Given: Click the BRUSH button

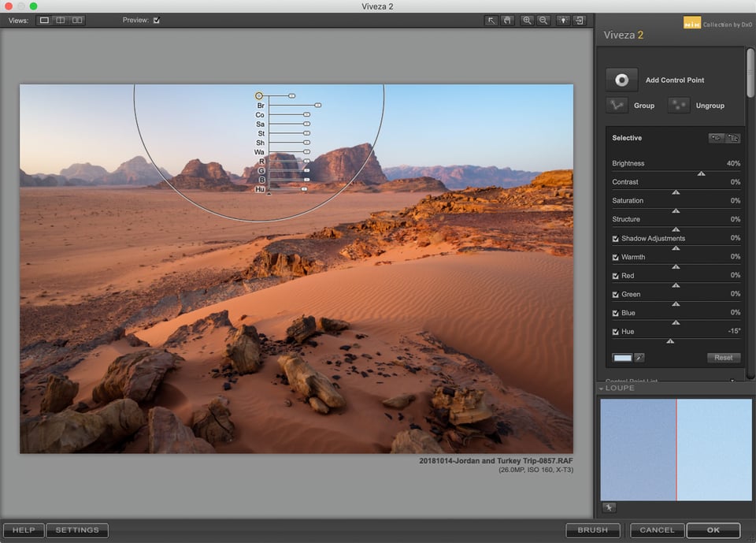Looking at the screenshot, I should [592, 530].
